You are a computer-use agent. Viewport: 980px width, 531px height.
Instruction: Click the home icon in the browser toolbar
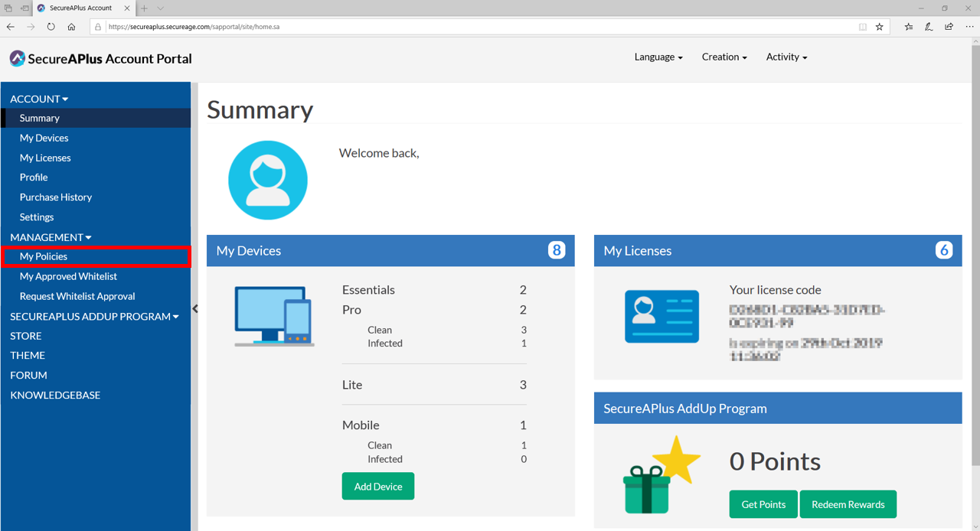click(71, 26)
